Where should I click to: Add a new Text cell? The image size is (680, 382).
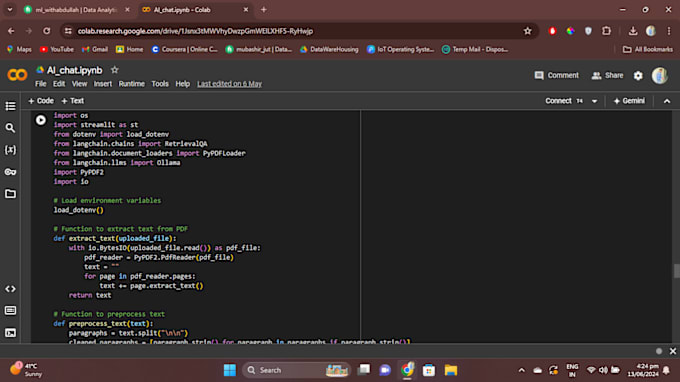[72, 101]
